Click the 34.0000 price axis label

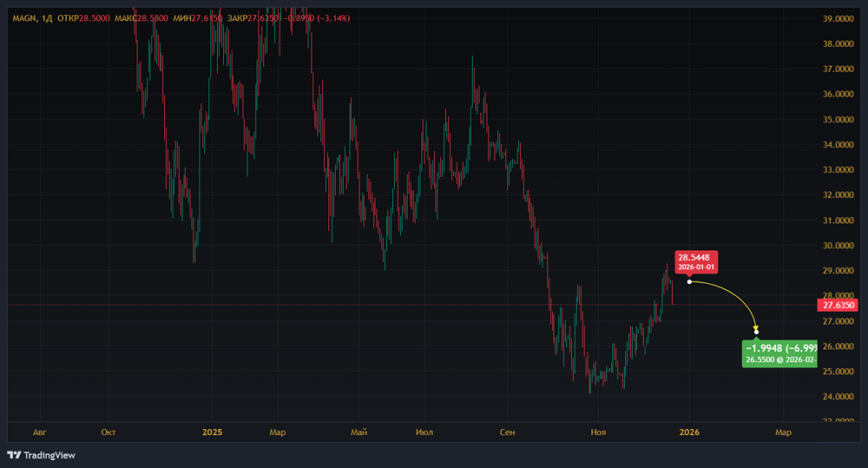click(x=838, y=144)
